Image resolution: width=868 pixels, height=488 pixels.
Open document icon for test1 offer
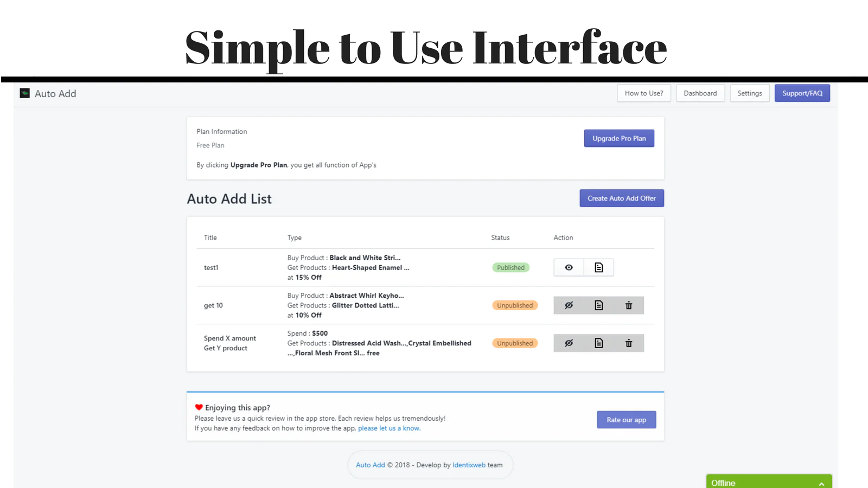pos(599,267)
